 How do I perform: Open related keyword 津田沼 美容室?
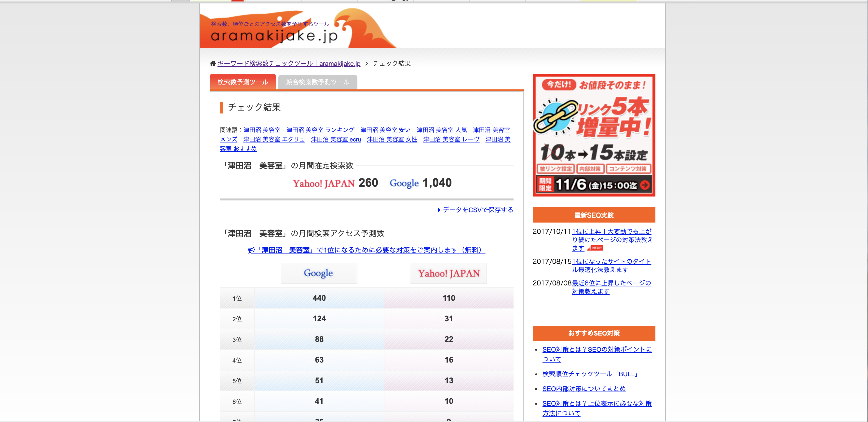[262, 130]
